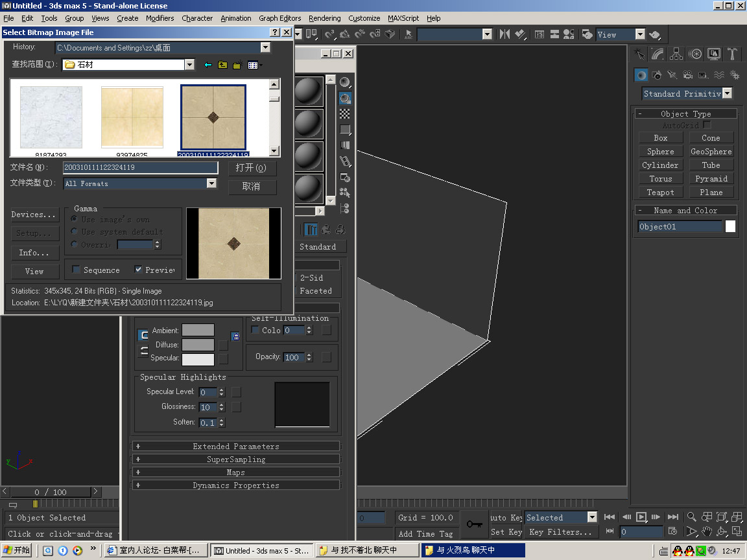747x560 pixels.
Task: Uncheck the Preview checkbox
Action: click(138, 270)
